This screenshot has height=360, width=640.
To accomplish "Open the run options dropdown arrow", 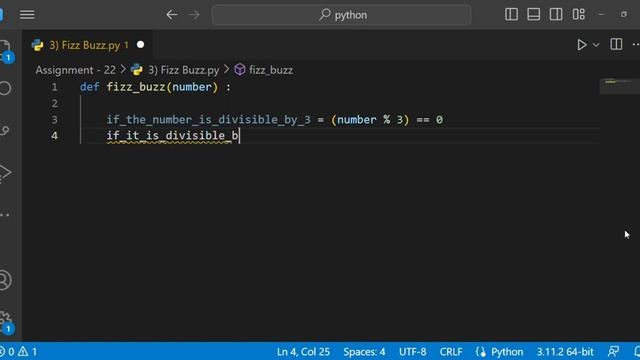I will pyautogui.click(x=596, y=45).
